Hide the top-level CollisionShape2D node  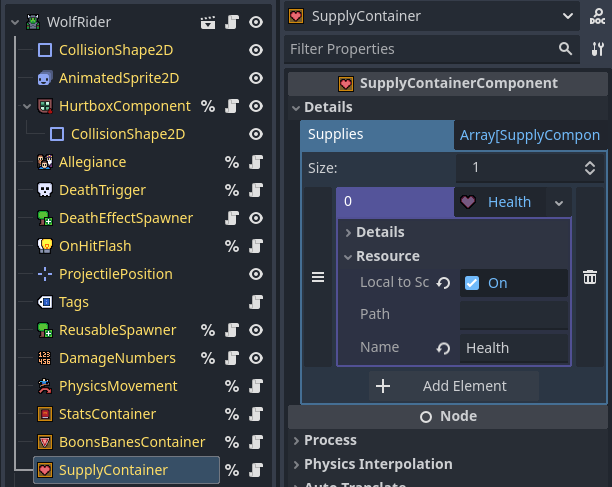pyautogui.click(x=256, y=50)
